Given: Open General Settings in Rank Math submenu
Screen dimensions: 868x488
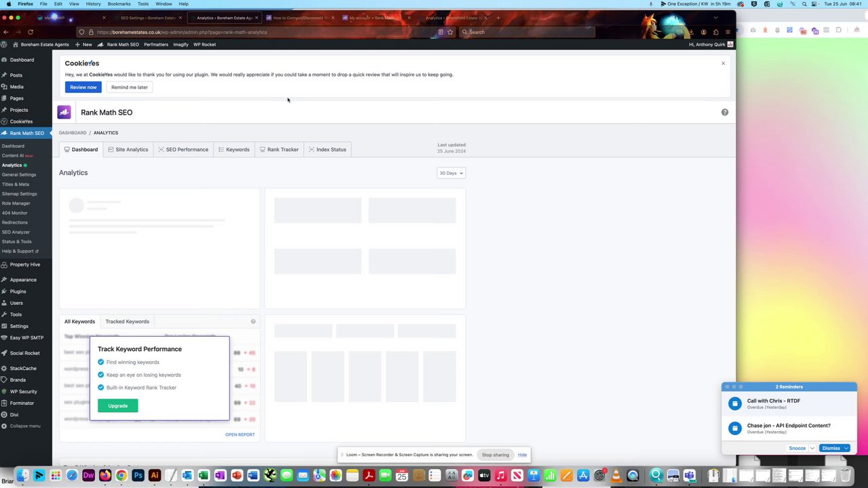Looking at the screenshot, I should (x=19, y=175).
